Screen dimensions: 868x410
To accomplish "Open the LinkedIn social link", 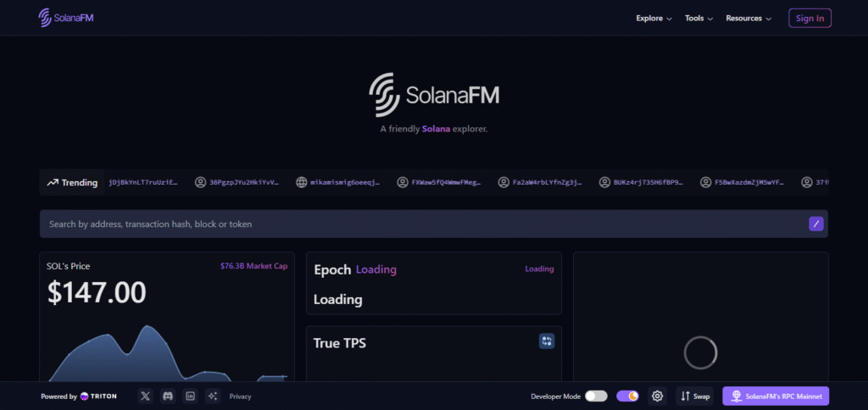I will click(191, 396).
